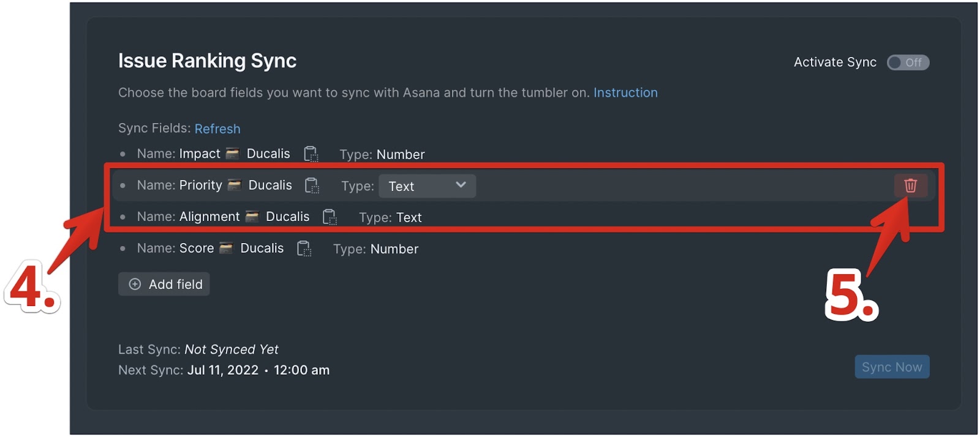This screenshot has width=980, height=437.
Task: Open the Priority Type dropdown
Action: (427, 186)
